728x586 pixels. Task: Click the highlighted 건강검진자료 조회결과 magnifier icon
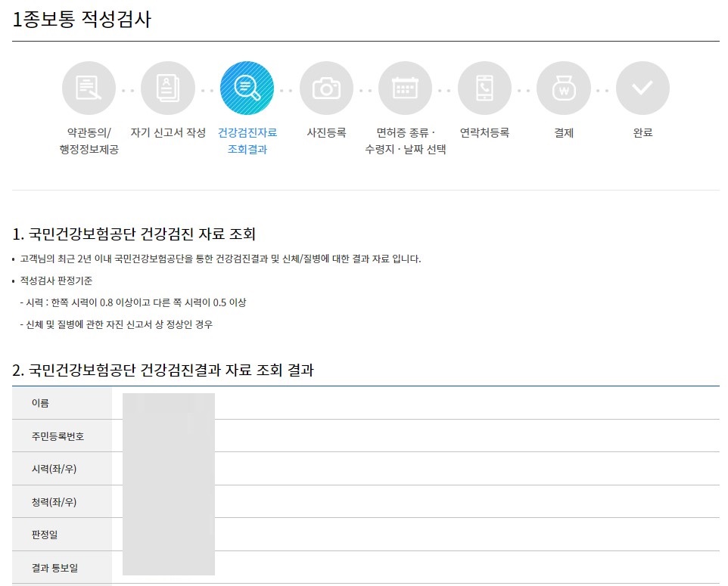coord(247,87)
